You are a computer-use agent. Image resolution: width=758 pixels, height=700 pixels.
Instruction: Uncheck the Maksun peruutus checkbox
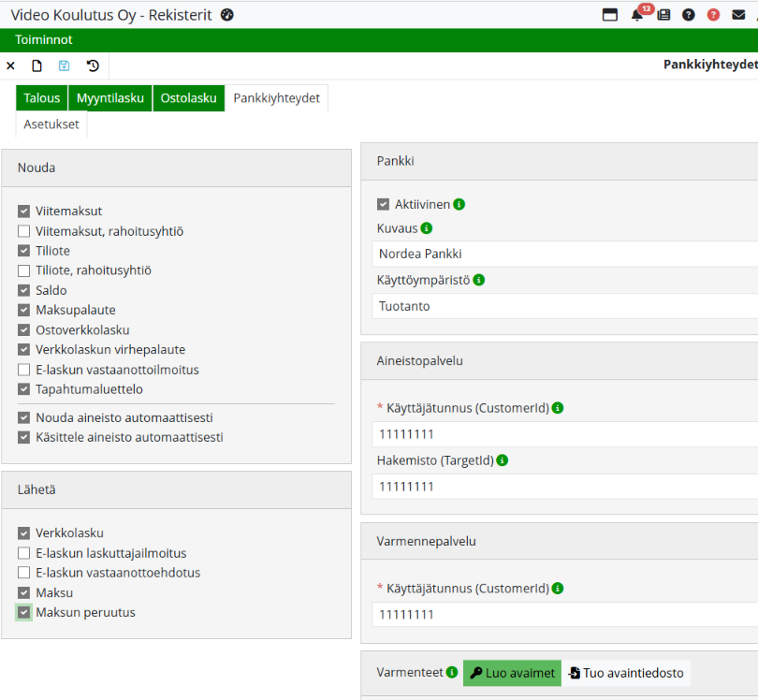click(x=24, y=613)
